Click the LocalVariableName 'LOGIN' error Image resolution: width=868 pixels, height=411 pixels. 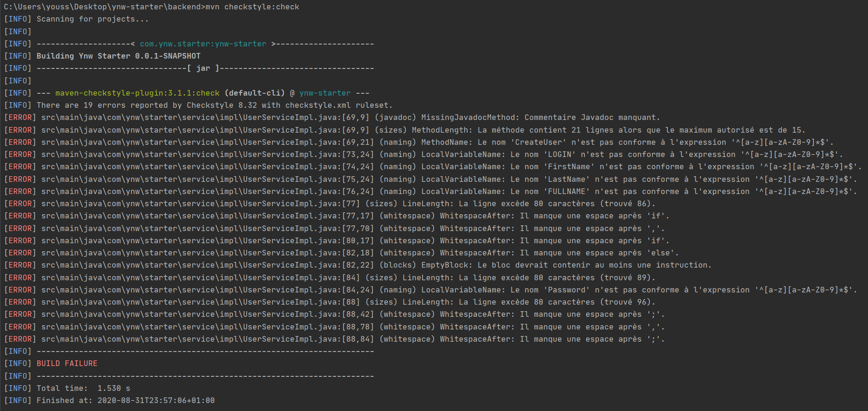tap(424, 155)
